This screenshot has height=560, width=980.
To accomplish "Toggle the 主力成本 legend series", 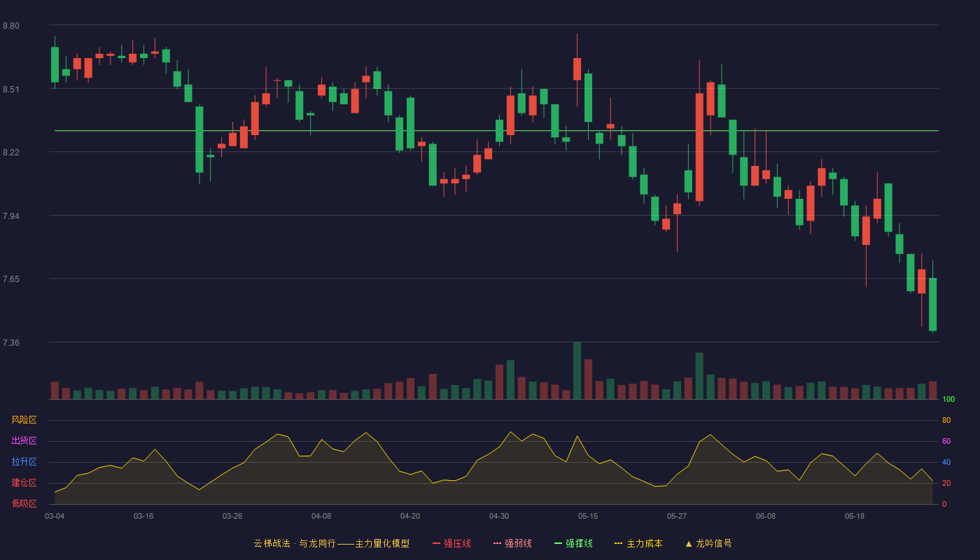I will (x=638, y=543).
